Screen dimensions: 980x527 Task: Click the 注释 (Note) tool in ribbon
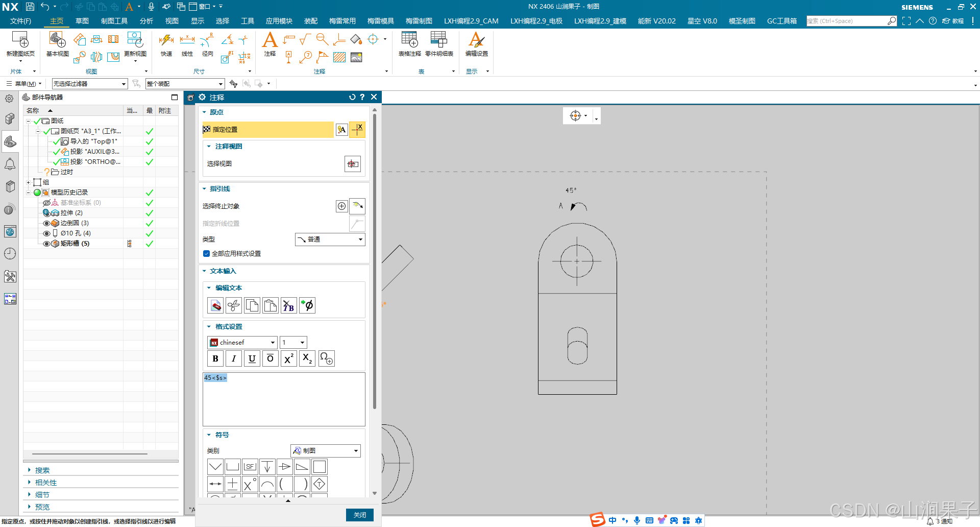click(269, 44)
